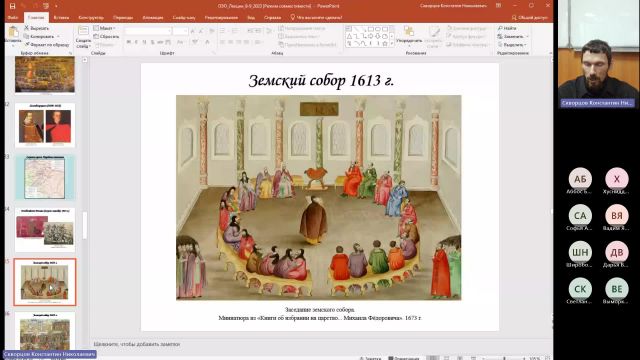Image resolution: width=640 pixels, height=360 pixels.
Task: Collapse the ribbon with the arrow
Action: [x=550, y=53]
